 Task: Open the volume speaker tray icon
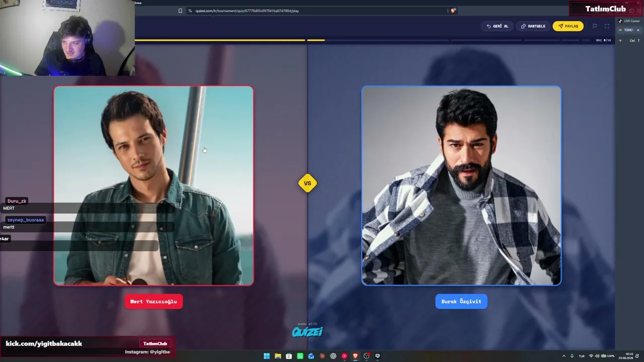(598, 356)
